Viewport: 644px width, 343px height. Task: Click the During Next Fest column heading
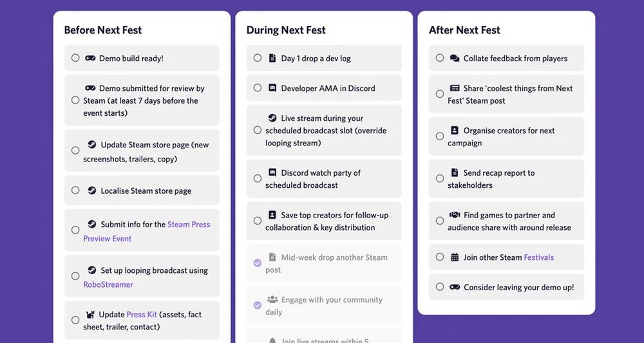click(x=286, y=30)
